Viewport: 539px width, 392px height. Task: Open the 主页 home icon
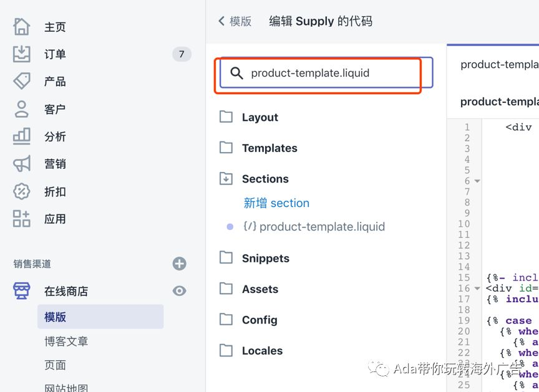click(22, 26)
